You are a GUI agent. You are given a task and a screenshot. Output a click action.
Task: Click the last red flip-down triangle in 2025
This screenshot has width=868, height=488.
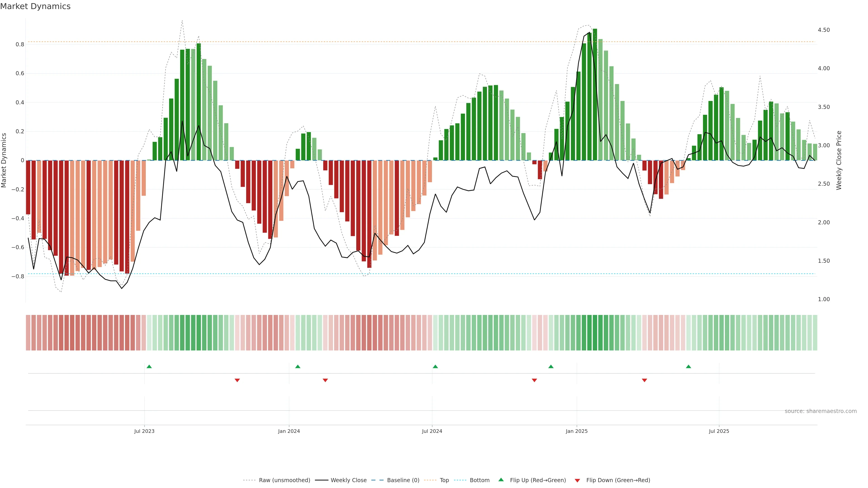(645, 380)
